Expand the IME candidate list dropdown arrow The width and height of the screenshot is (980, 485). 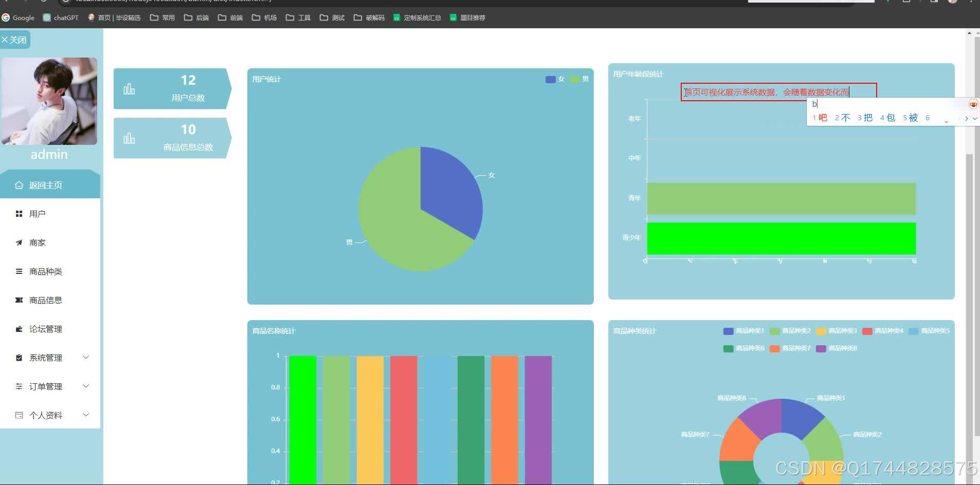coord(975,118)
